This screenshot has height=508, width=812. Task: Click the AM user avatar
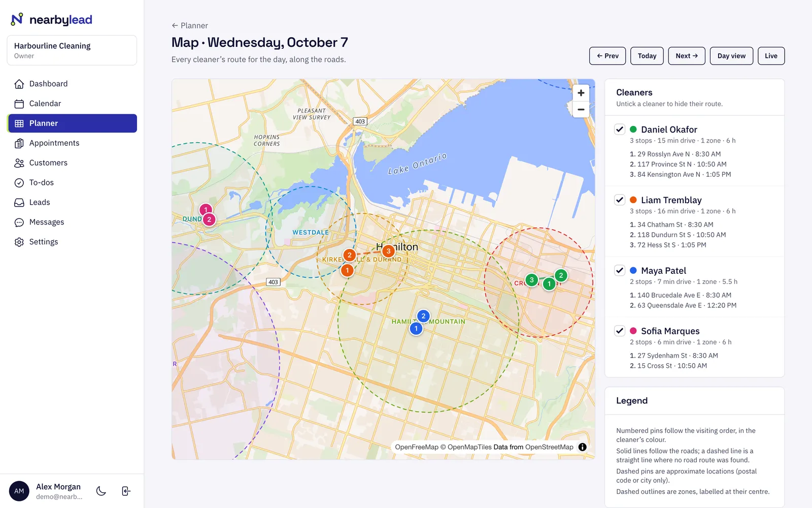pyautogui.click(x=19, y=491)
